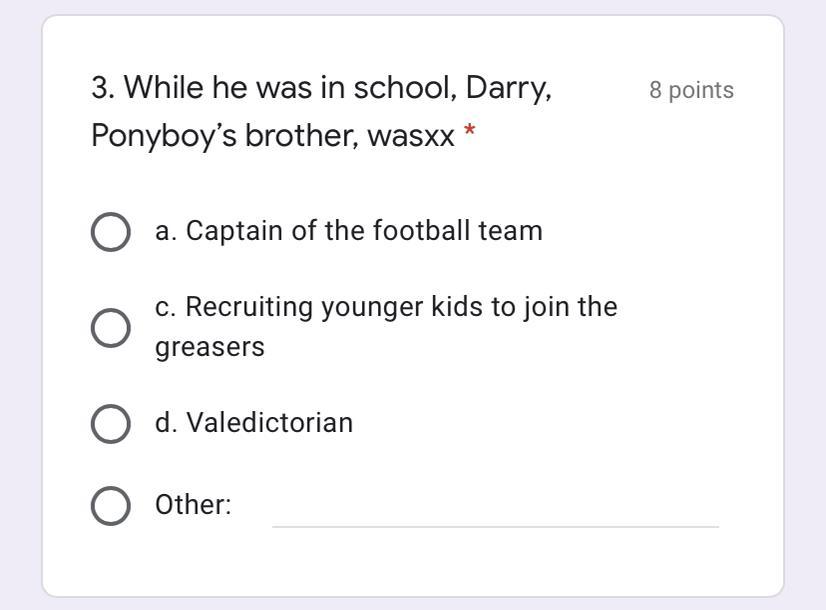Click the word "Recruiting" in option c

click(249, 307)
